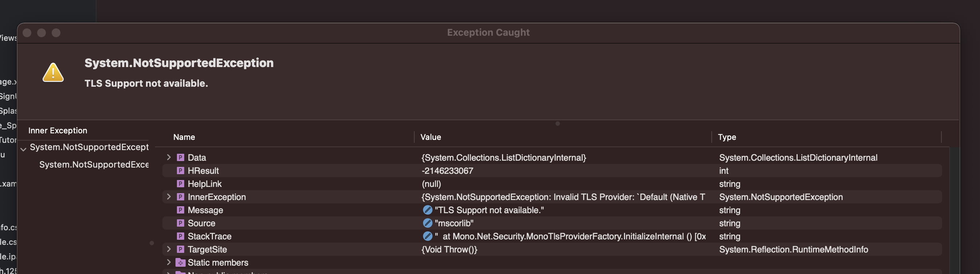Image resolution: width=980 pixels, height=274 pixels.
Task: Click the Inner Exception panel heading
Action: click(x=58, y=130)
